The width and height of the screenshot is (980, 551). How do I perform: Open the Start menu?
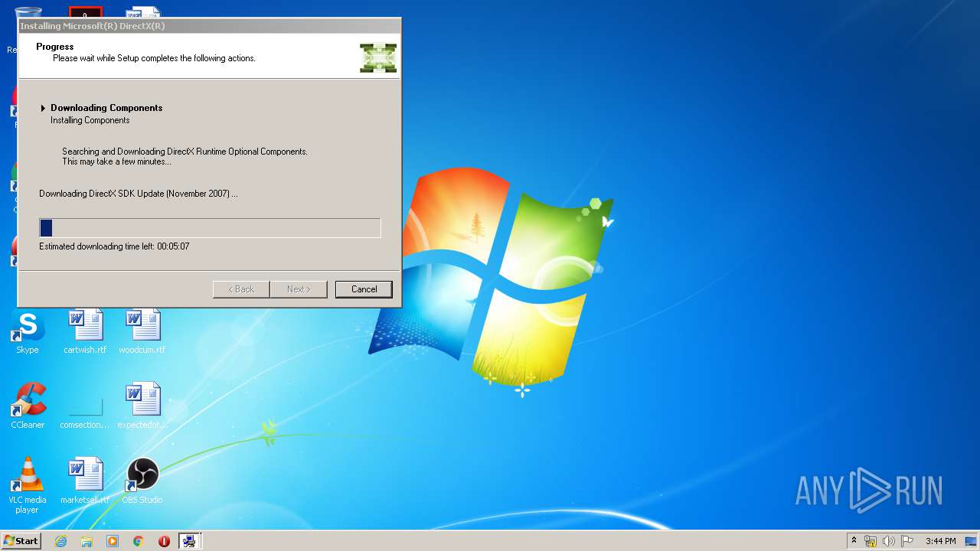(x=21, y=541)
